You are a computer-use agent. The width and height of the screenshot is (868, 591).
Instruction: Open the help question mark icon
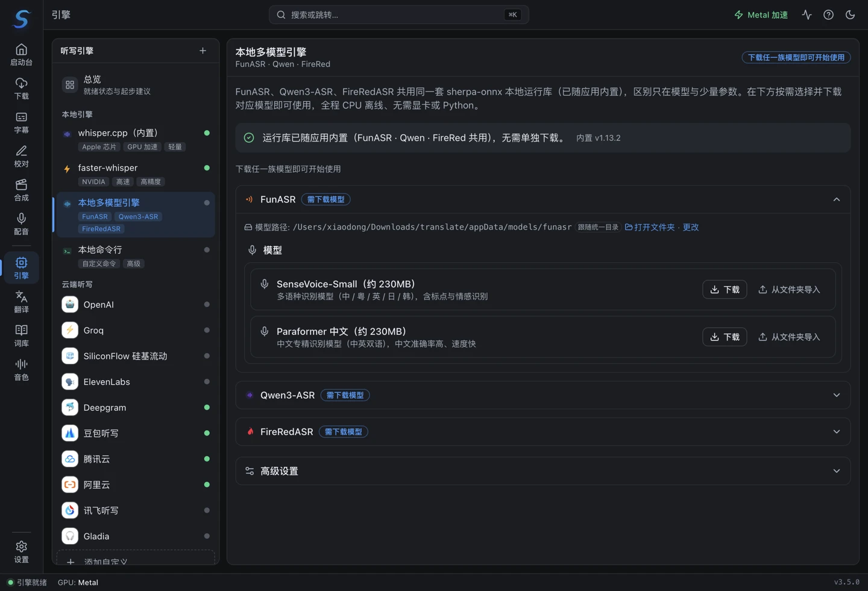(828, 14)
